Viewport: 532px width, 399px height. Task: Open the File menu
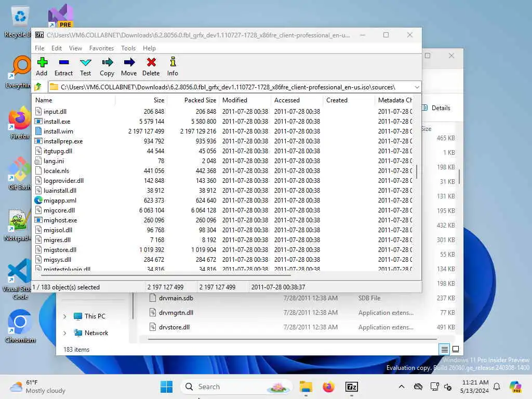pyautogui.click(x=39, y=48)
